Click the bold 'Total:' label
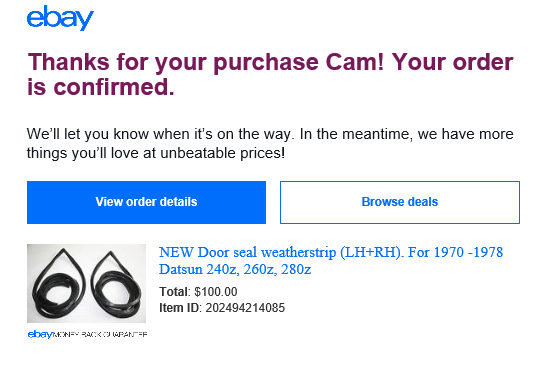The height and width of the screenshot is (366, 558). 175,292
